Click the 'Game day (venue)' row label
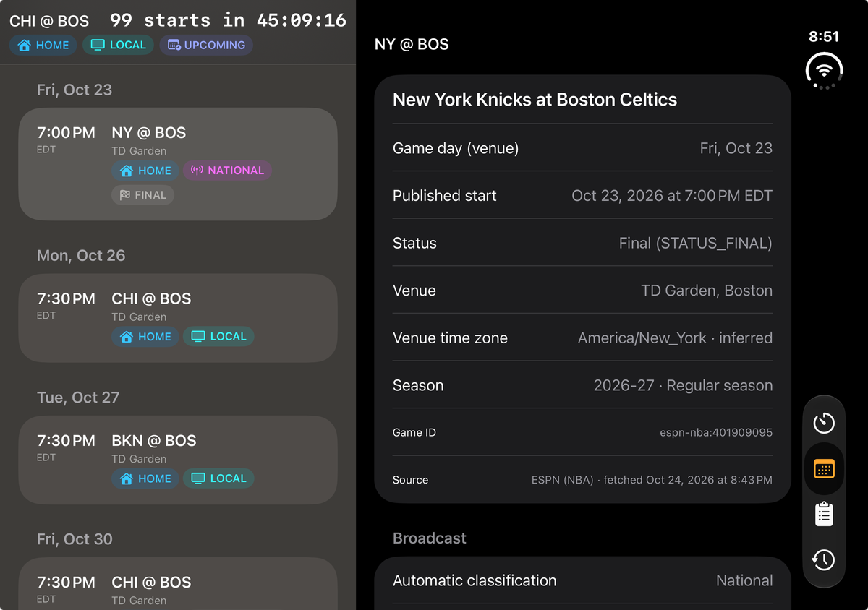Screen dimensions: 868x610 pyautogui.click(x=456, y=148)
